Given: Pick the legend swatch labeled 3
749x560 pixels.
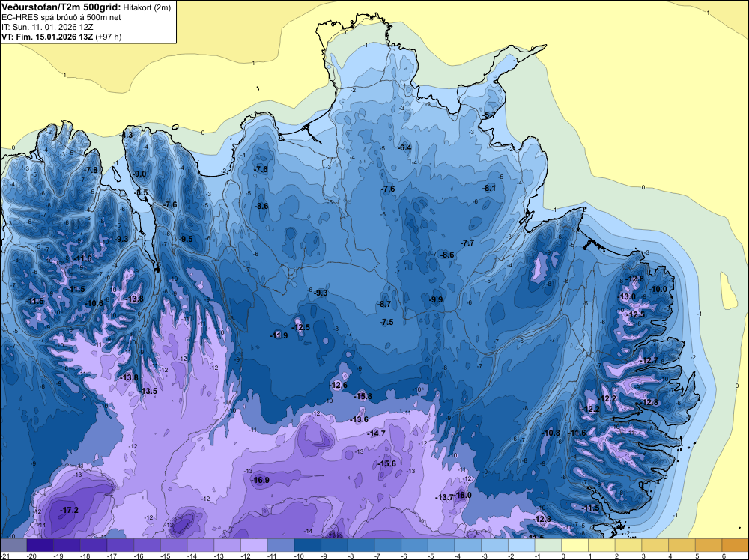Looking at the screenshot, I should [x=655, y=545].
